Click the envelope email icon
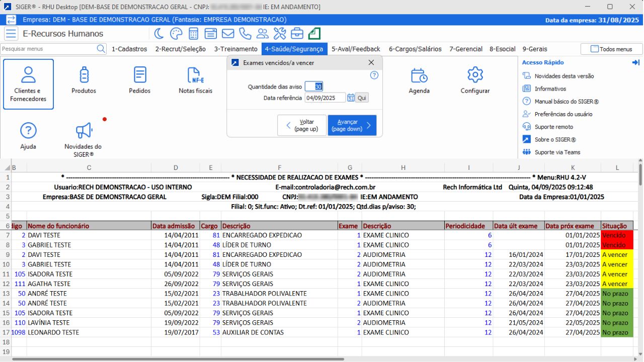Image resolution: width=644 pixels, height=362 pixels. coord(228,34)
